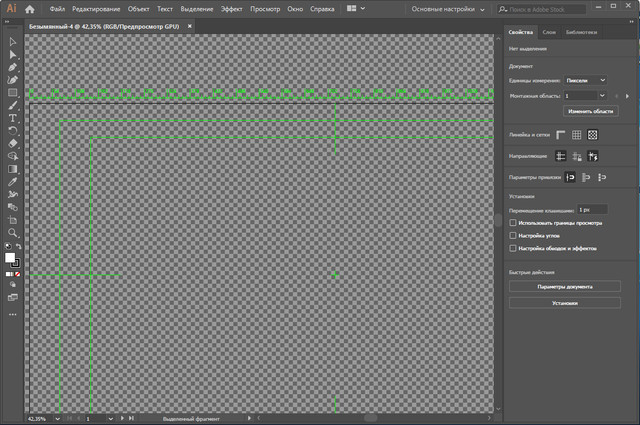Viewport: 640px width, 425px height.
Task: Select the Rotate tool
Action: click(x=12, y=131)
